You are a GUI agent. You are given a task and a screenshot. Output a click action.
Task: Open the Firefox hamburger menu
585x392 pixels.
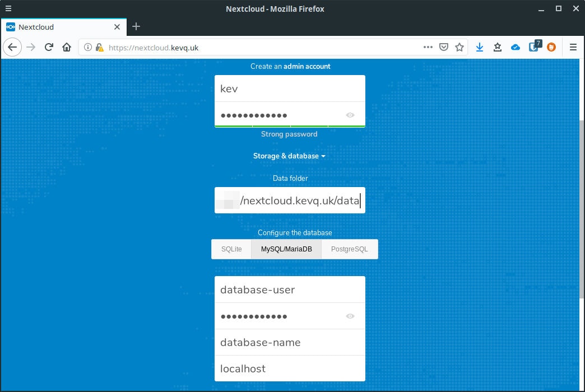click(573, 47)
